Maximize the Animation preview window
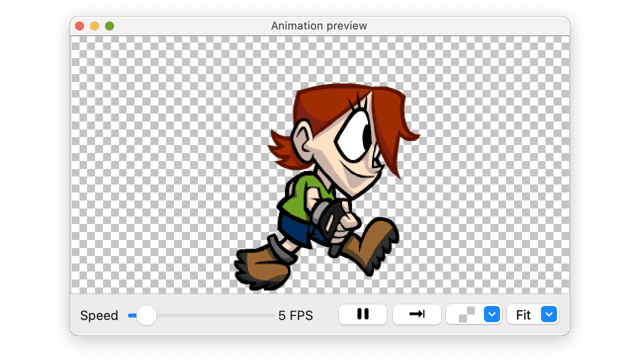Viewport: 640px width, 360px height. click(109, 26)
